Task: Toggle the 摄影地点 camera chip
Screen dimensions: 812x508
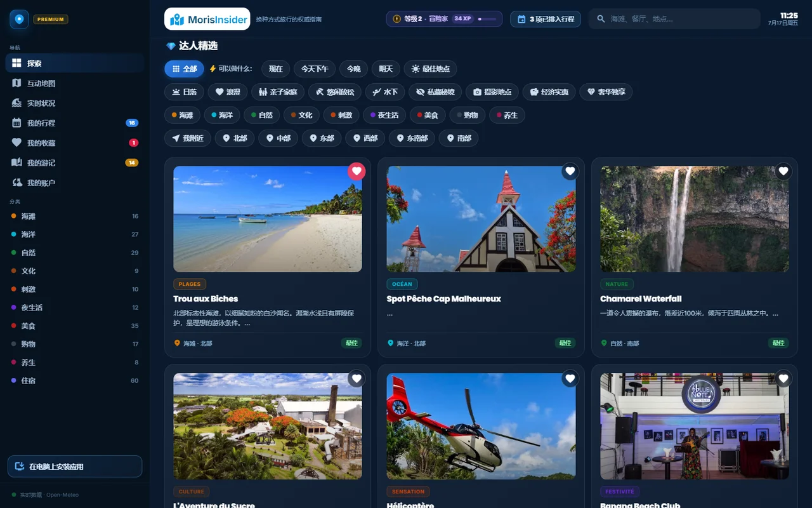Action: pos(492,92)
